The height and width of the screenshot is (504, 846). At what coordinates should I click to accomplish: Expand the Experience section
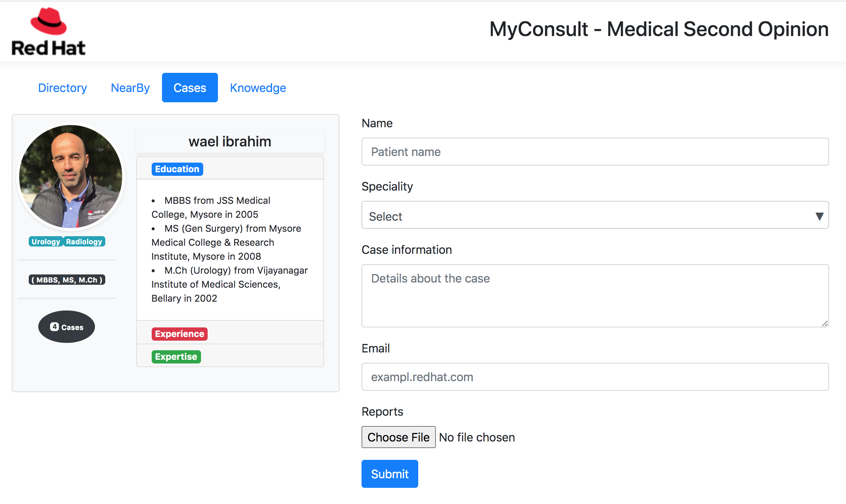179,334
